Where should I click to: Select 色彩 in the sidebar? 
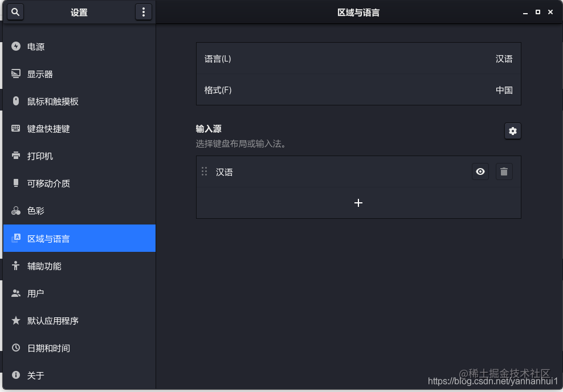79,211
